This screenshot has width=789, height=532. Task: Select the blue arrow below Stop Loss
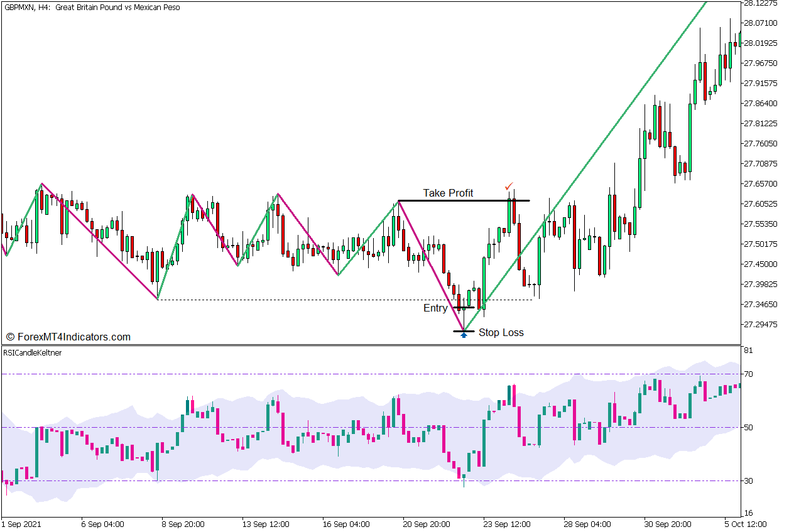(463, 336)
